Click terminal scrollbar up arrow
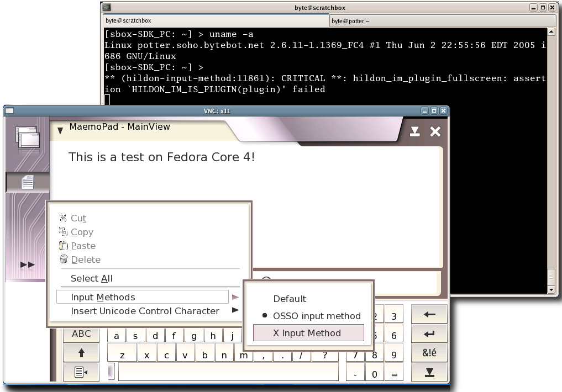This screenshot has width=562, height=392. click(552, 32)
